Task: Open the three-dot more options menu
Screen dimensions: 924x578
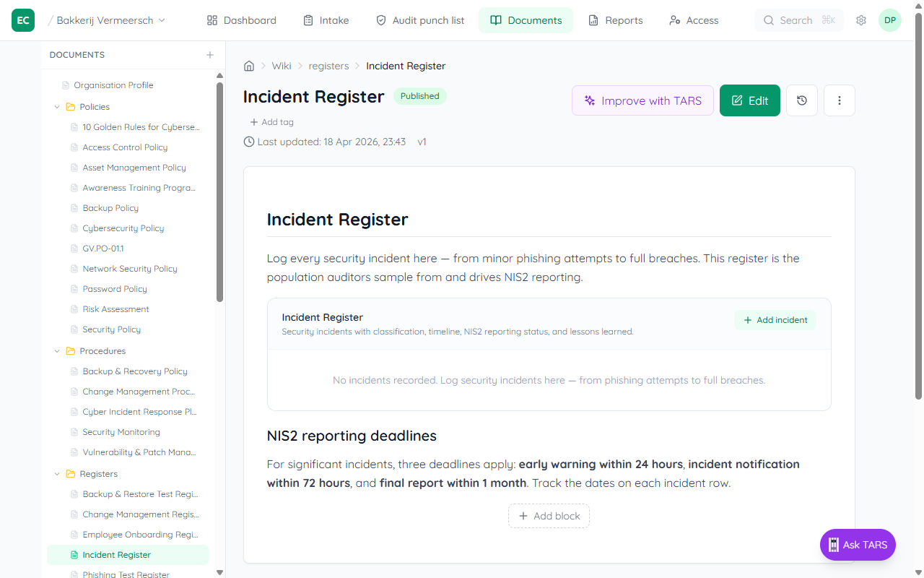Action: point(839,100)
